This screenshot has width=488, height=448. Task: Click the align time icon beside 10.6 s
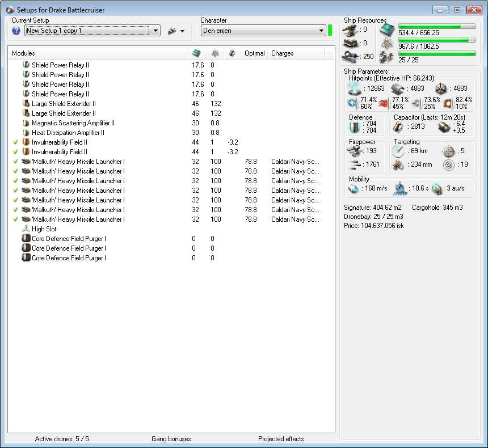click(x=400, y=189)
